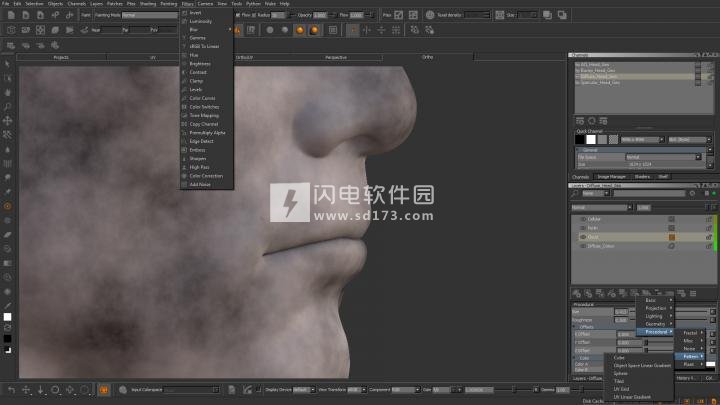Switch to the UV view tab
The image size is (720, 405).
(x=153, y=57)
